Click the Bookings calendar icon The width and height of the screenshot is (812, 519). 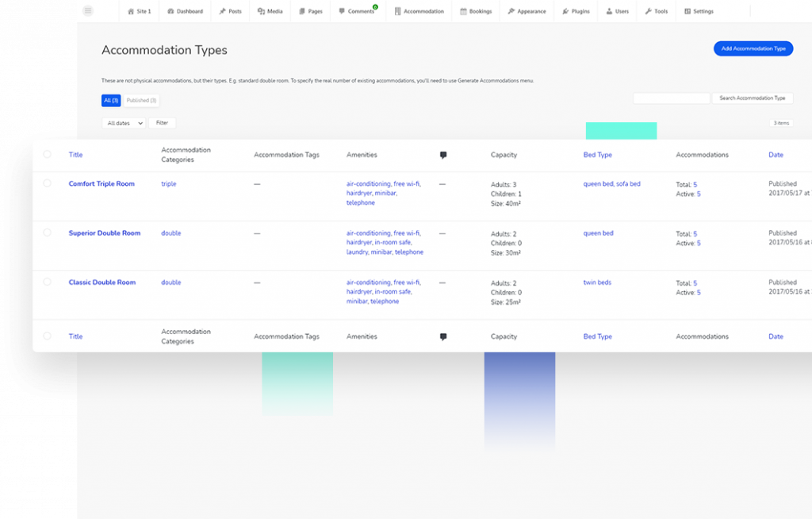463,11
